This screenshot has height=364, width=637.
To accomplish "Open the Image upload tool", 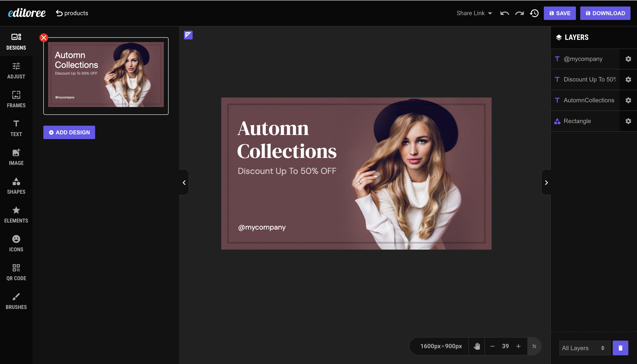I will (16, 157).
